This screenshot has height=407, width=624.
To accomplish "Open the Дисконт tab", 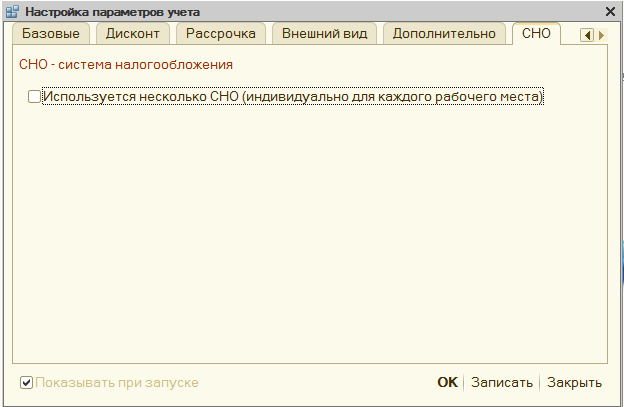I will coord(133,33).
